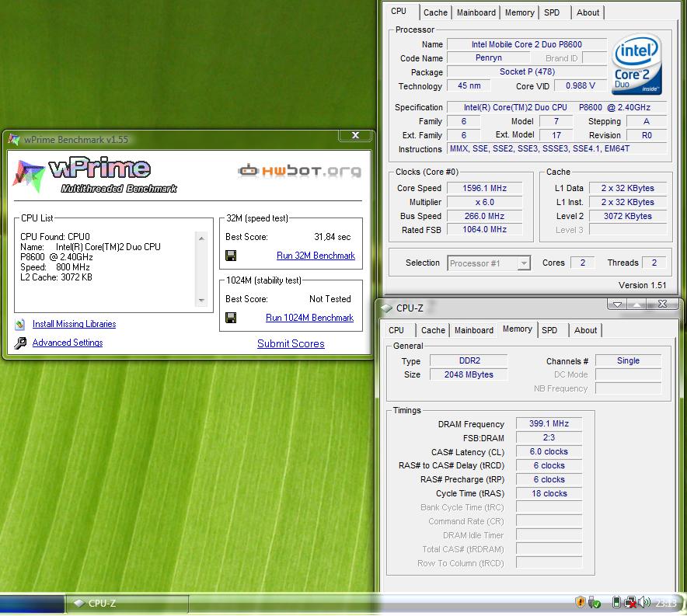The height and width of the screenshot is (616, 687).
Task: Click the 'L2 Cache: 3072 KB' line in CPU List
Action: pos(56,277)
